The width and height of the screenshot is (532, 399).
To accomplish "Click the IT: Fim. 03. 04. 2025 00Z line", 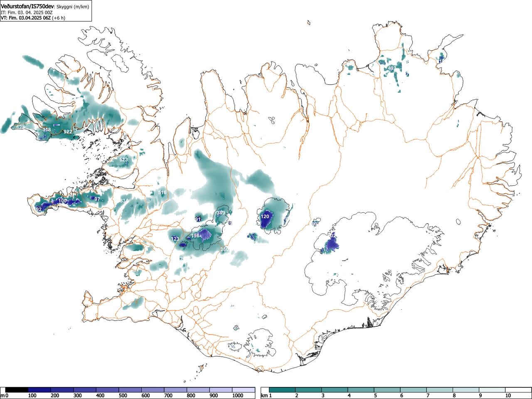I will [x=27, y=12].
